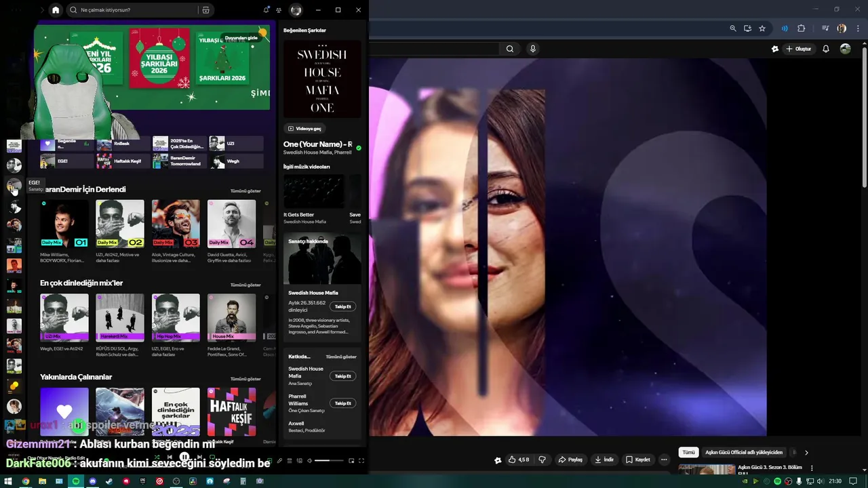Download YouTube video via İndir

pos(604,460)
